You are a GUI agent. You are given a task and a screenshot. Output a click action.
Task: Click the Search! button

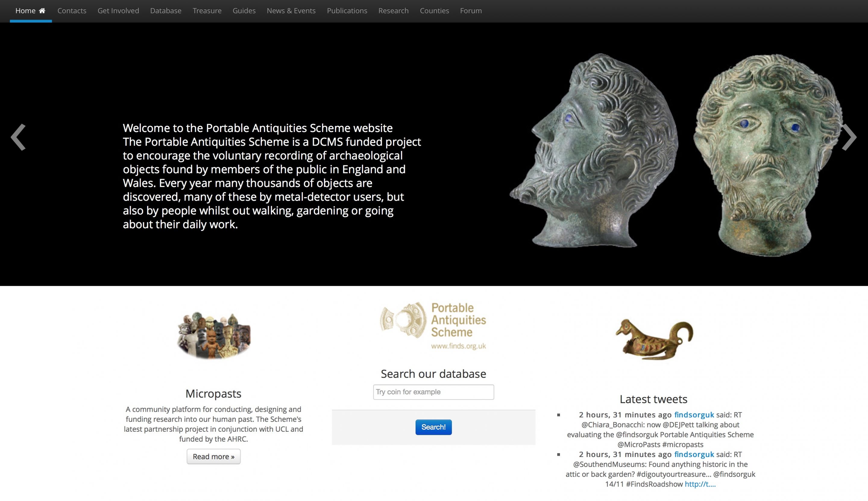click(433, 427)
